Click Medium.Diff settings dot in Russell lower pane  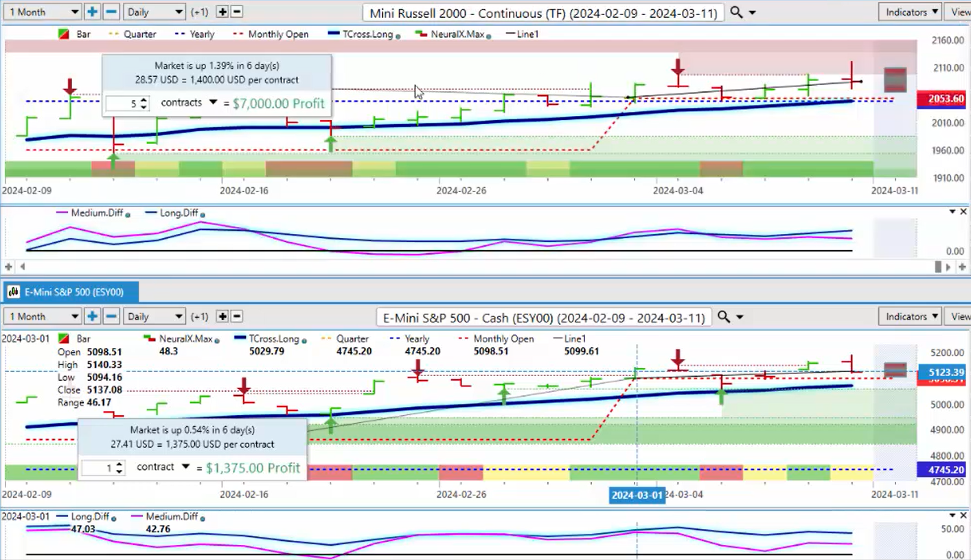pos(128,214)
